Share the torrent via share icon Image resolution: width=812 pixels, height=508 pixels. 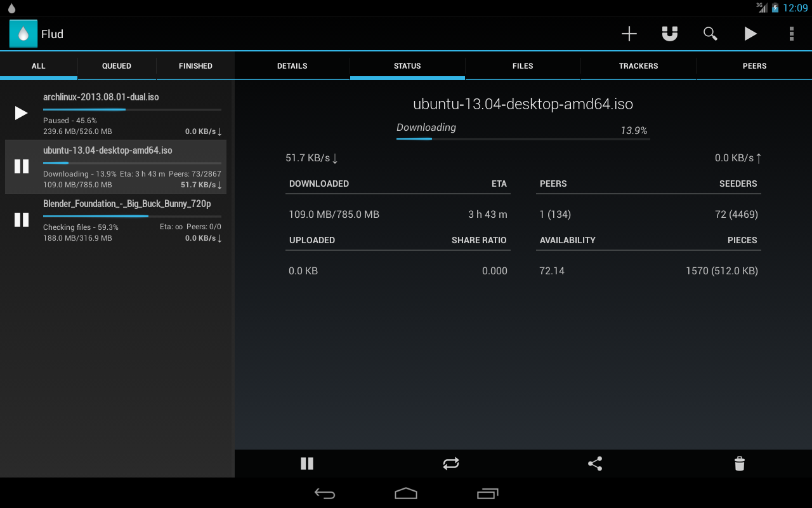pos(595,464)
